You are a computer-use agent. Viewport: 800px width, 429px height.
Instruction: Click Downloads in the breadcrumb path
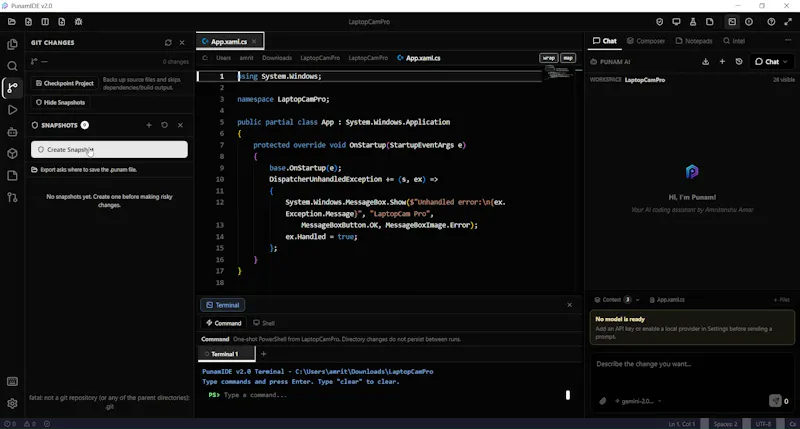tap(277, 58)
